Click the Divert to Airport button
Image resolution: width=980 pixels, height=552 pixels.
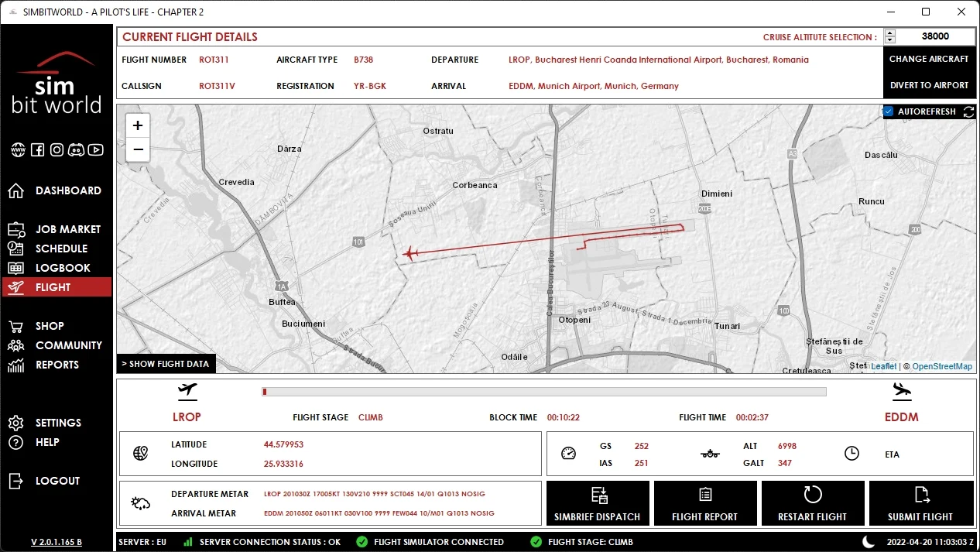click(929, 85)
